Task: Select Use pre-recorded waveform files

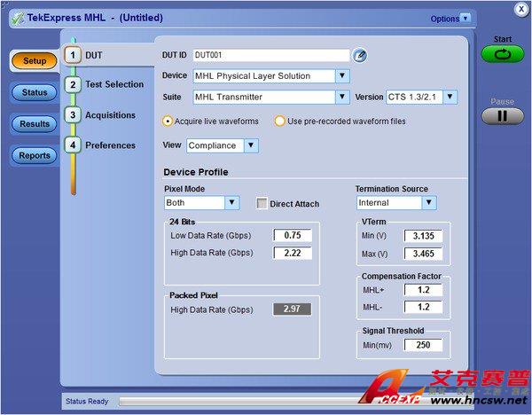Action: tap(280, 121)
